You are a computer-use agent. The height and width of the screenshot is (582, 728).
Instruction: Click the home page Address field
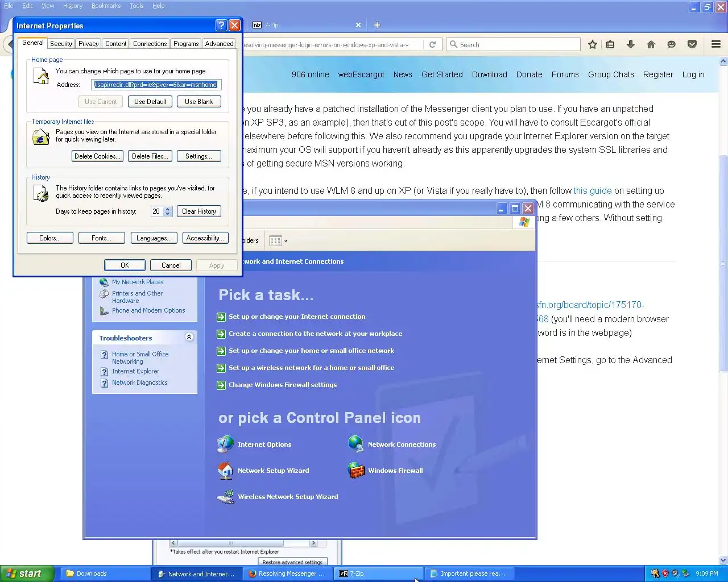(x=156, y=85)
